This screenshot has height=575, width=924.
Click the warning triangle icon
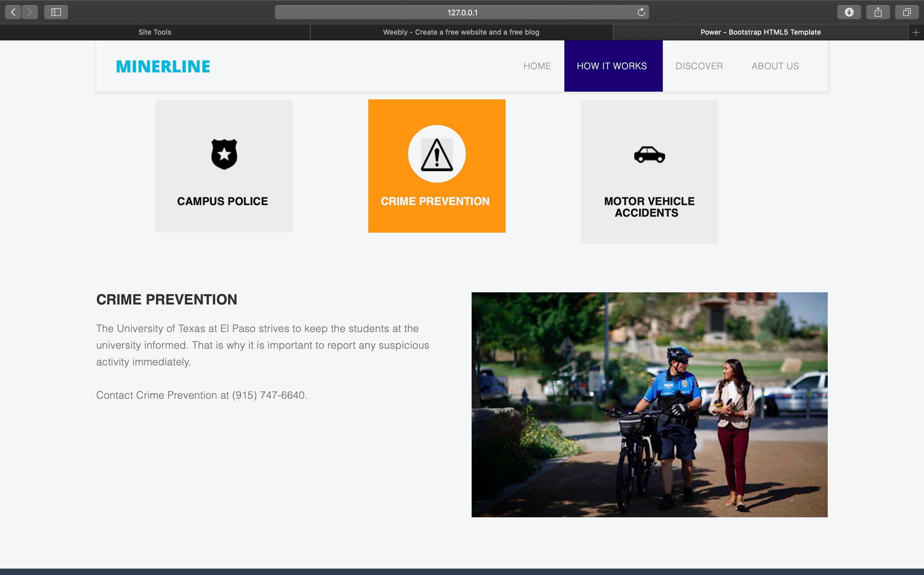(437, 154)
